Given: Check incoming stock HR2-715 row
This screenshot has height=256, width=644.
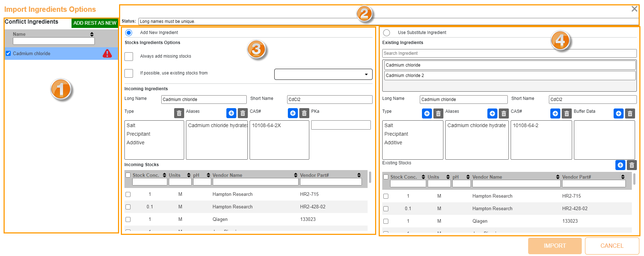Looking at the screenshot, I should [128, 194].
